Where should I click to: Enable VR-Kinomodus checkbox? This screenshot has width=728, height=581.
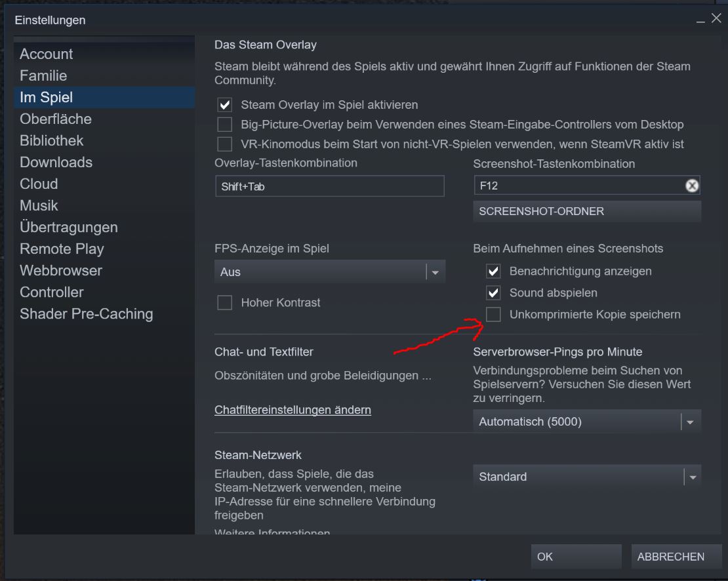tap(225, 144)
